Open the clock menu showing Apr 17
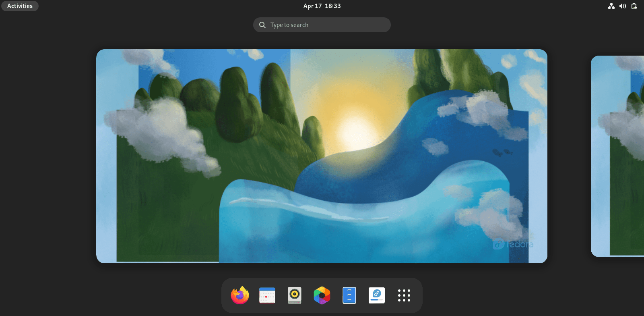 coord(322,6)
